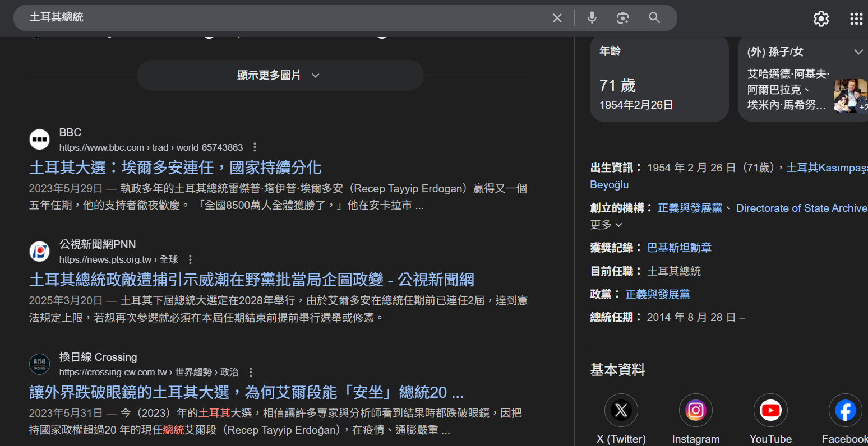Open the more options menu for the BBC result
Image resolution: width=868 pixels, height=446 pixels.
tap(255, 147)
